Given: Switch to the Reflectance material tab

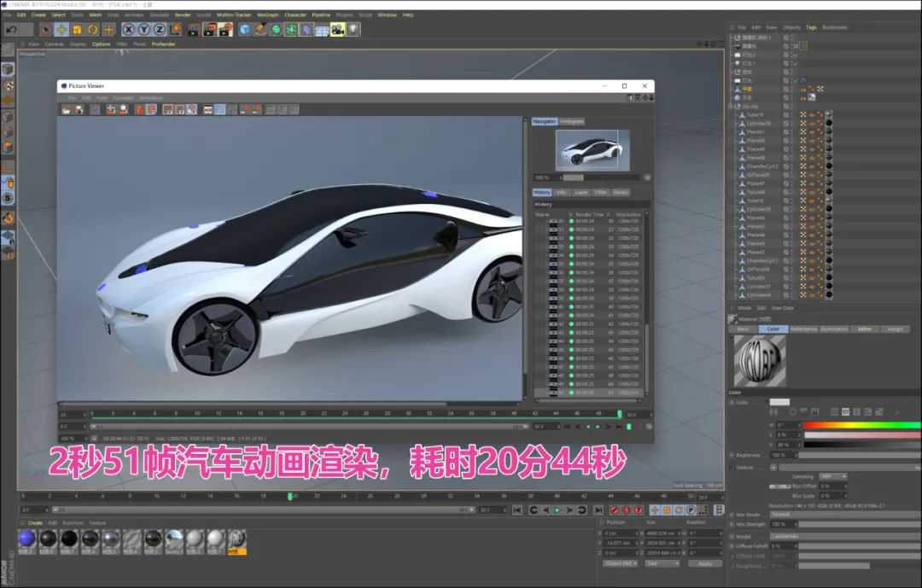Looking at the screenshot, I should pyautogui.click(x=802, y=329).
